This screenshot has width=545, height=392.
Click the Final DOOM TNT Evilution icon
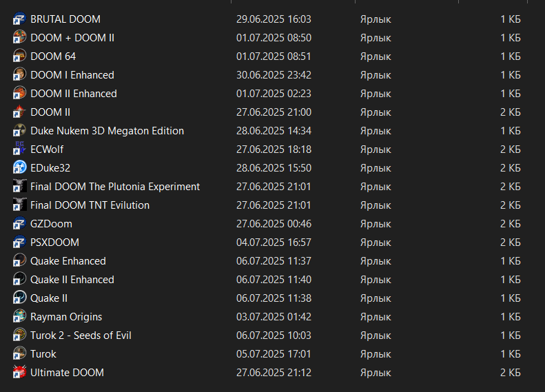(x=19, y=205)
